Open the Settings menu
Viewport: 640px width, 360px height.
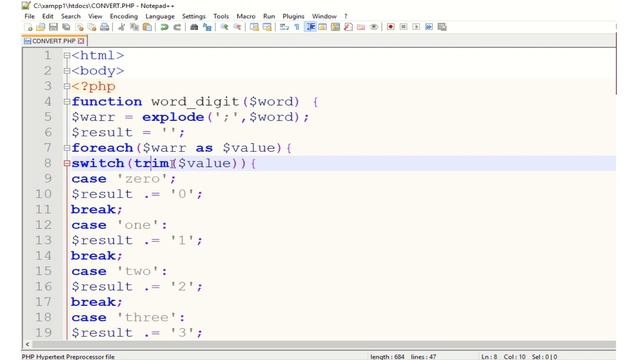[x=193, y=16]
